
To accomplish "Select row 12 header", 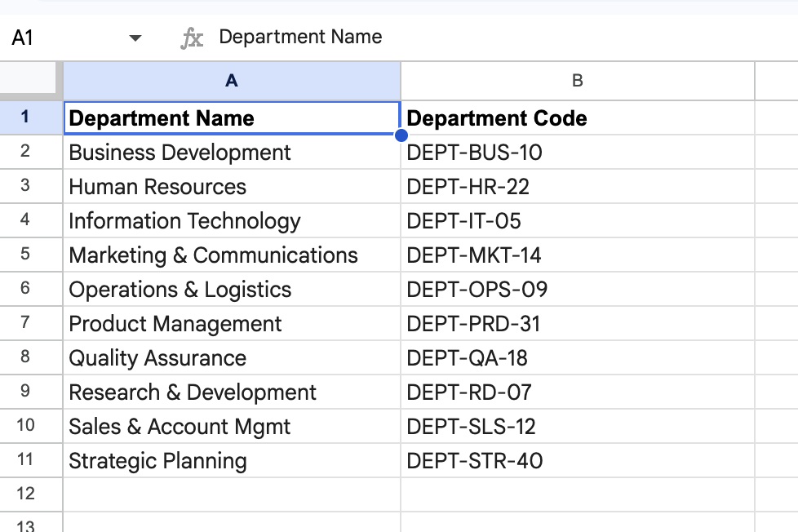I will (25, 494).
